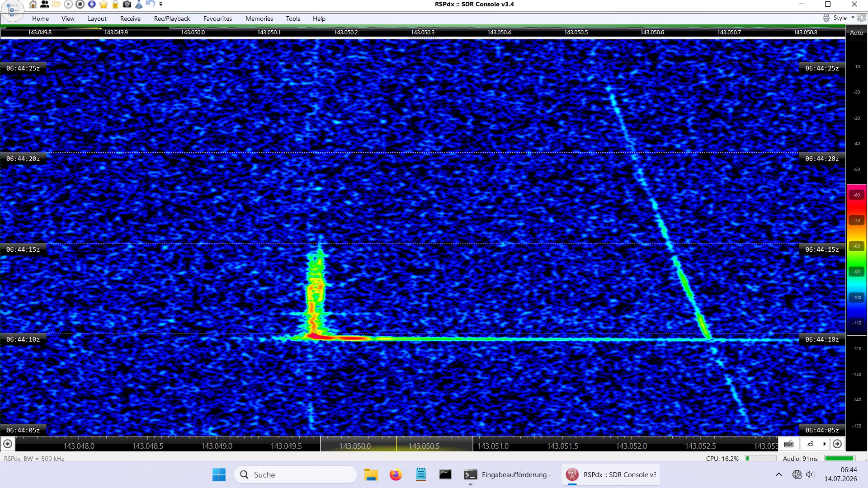Open the Windows Start menu

click(x=219, y=475)
